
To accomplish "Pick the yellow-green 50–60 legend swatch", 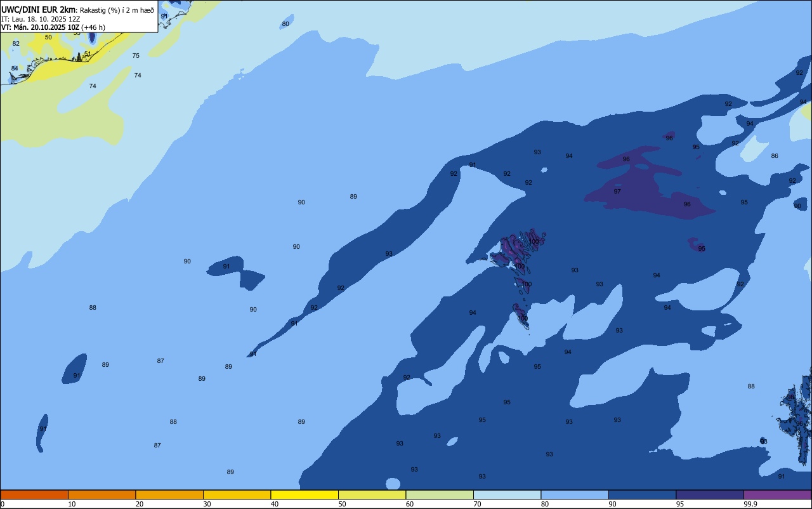I will (372, 494).
